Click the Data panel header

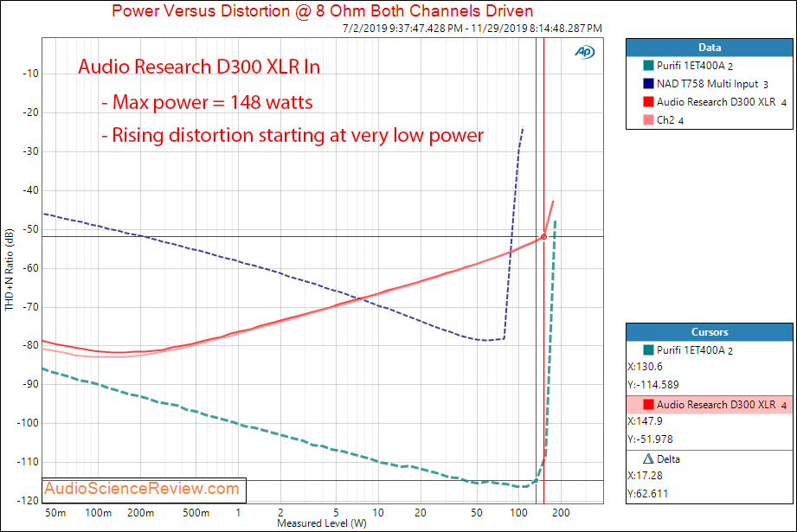(709, 48)
